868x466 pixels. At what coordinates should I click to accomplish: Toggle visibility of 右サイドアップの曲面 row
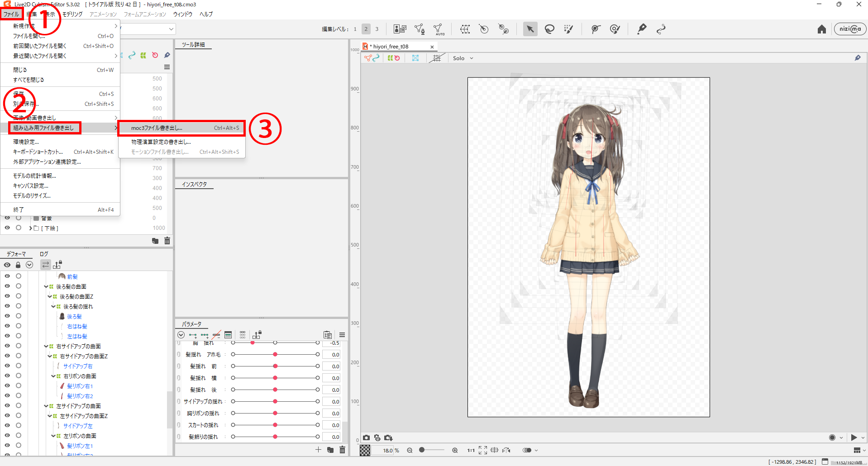tap(7, 346)
